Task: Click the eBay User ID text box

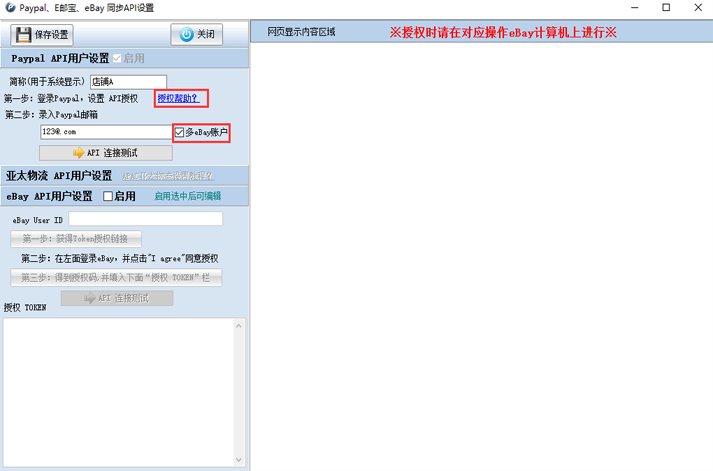Action: 145,219
